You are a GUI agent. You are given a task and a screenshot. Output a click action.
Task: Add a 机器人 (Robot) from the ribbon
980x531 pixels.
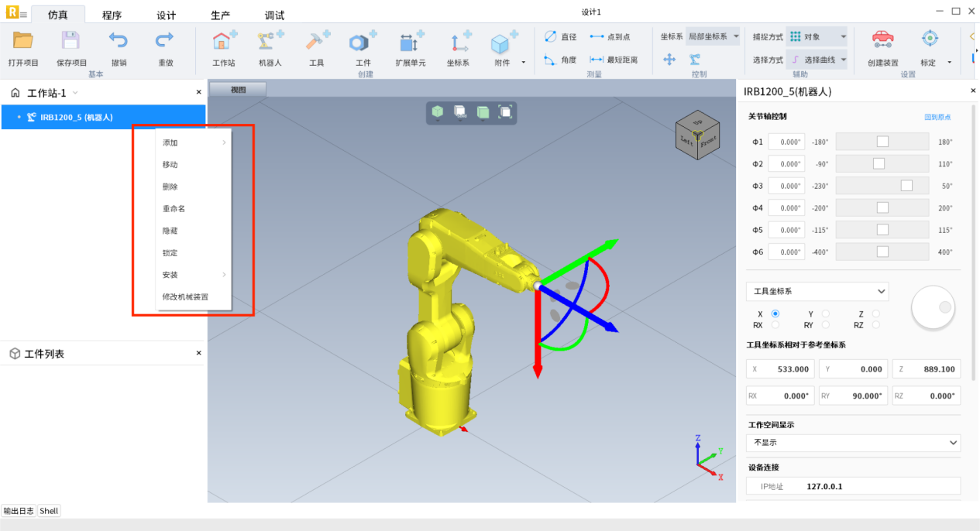point(270,43)
